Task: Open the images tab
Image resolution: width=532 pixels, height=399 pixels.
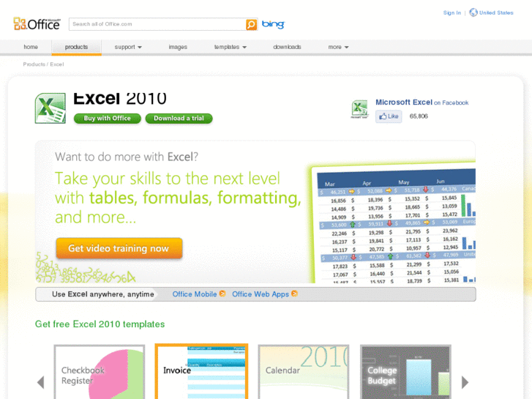Action: (x=178, y=47)
